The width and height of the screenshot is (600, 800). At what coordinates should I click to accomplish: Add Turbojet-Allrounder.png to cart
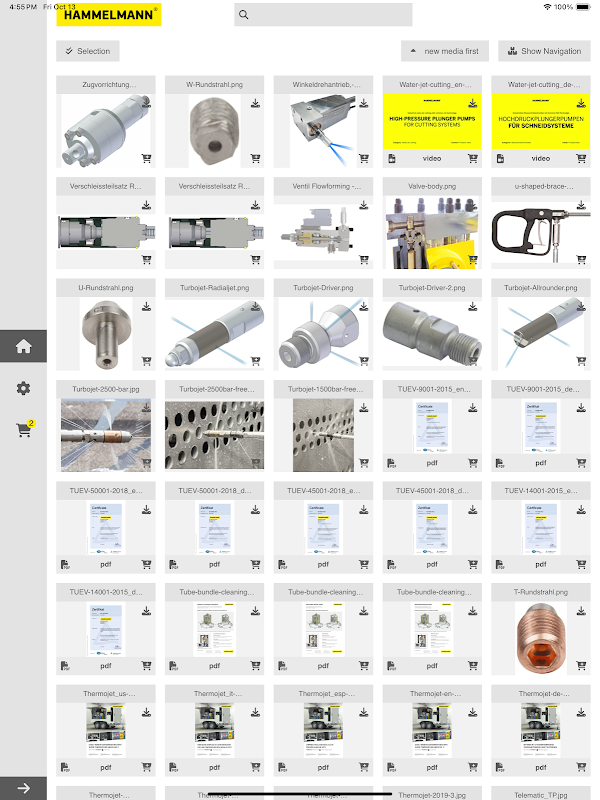(581, 361)
